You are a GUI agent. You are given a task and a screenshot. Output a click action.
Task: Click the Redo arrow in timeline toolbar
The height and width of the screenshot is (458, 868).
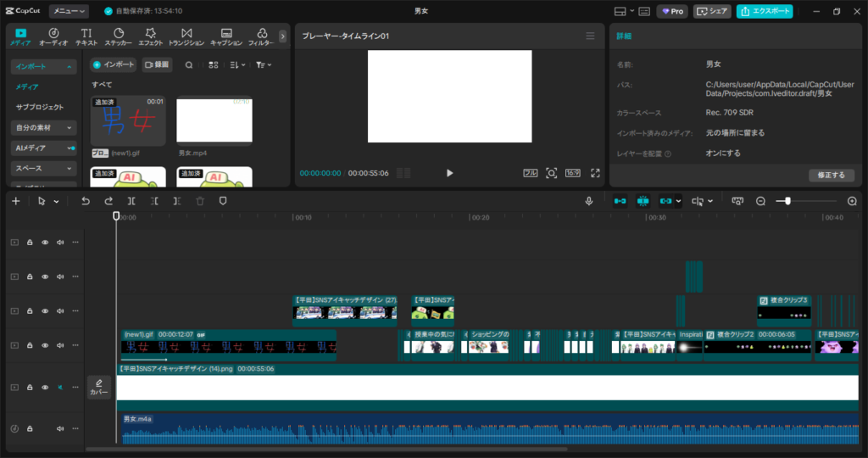click(108, 201)
